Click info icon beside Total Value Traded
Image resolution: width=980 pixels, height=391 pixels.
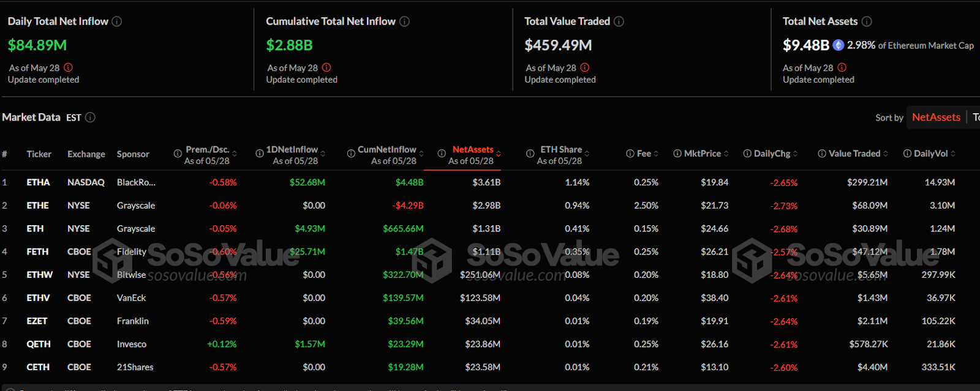(619, 21)
